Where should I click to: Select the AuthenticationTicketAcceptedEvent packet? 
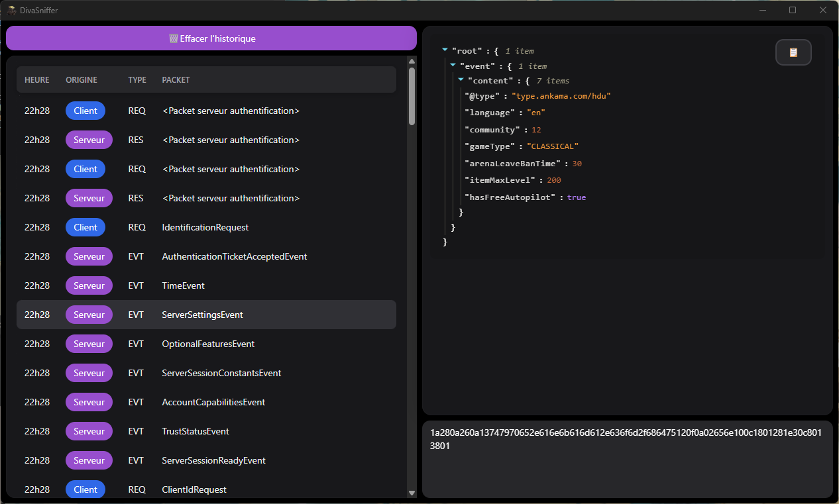click(x=206, y=256)
